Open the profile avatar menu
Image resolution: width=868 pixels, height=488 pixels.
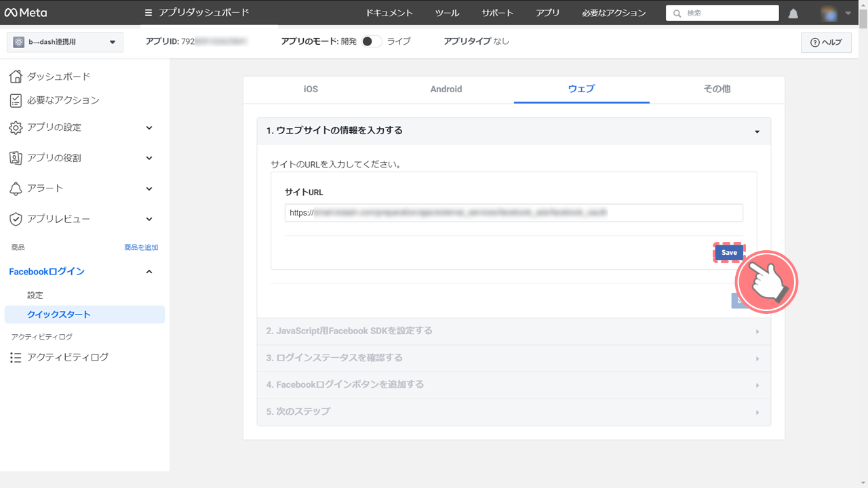[829, 13]
